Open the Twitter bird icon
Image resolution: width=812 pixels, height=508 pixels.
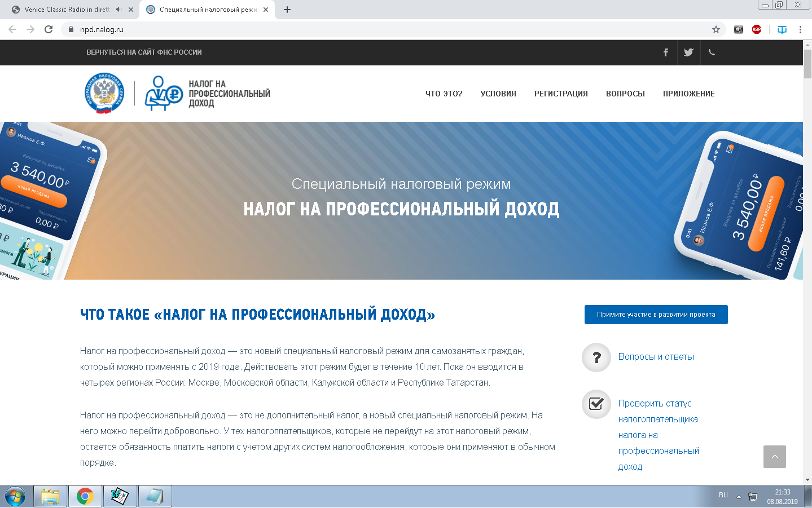pos(688,52)
